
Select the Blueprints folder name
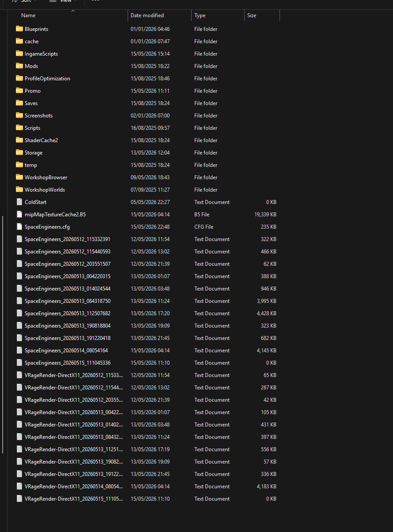coord(37,29)
